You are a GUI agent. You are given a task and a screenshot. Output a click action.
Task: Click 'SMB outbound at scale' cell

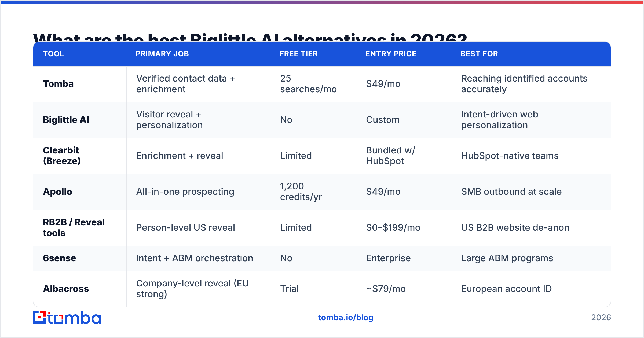pyautogui.click(x=531, y=192)
